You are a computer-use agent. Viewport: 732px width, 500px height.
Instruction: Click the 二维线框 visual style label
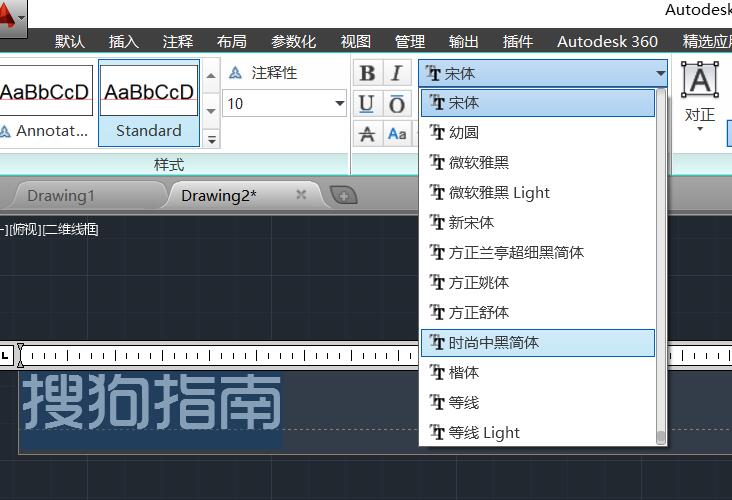click(x=71, y=229)
